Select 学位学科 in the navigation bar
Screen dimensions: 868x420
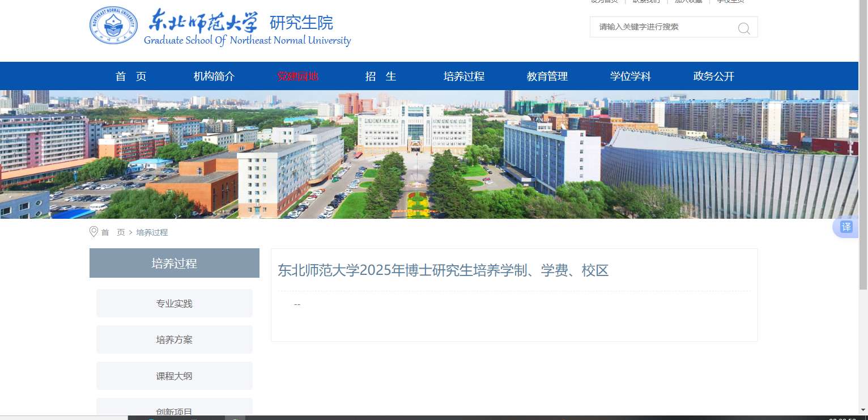[631, 77]
